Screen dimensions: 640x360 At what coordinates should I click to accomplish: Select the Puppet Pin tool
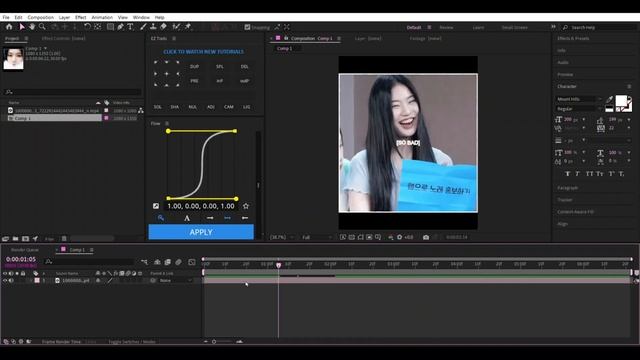pyautogui.click(x=188, y=27)
